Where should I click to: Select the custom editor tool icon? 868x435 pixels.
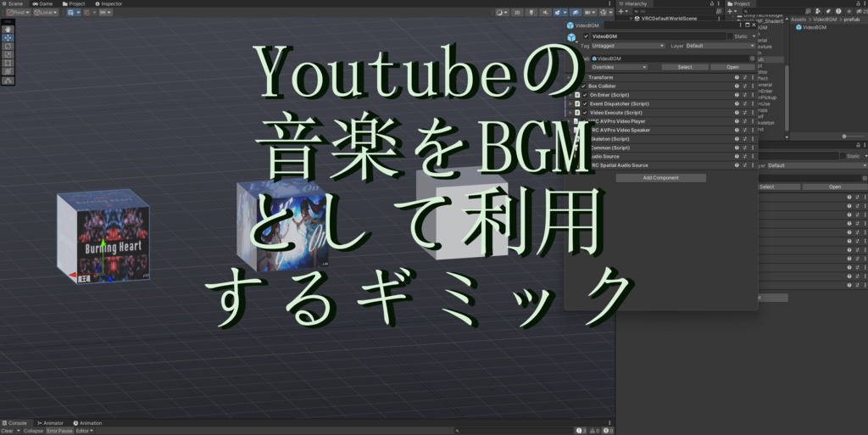click(8, 81)
